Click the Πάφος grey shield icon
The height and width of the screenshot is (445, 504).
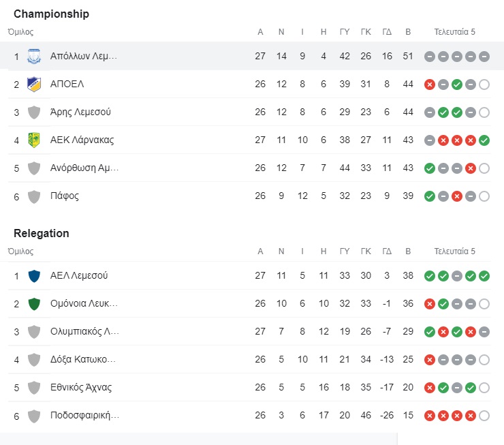coord(34,196)
